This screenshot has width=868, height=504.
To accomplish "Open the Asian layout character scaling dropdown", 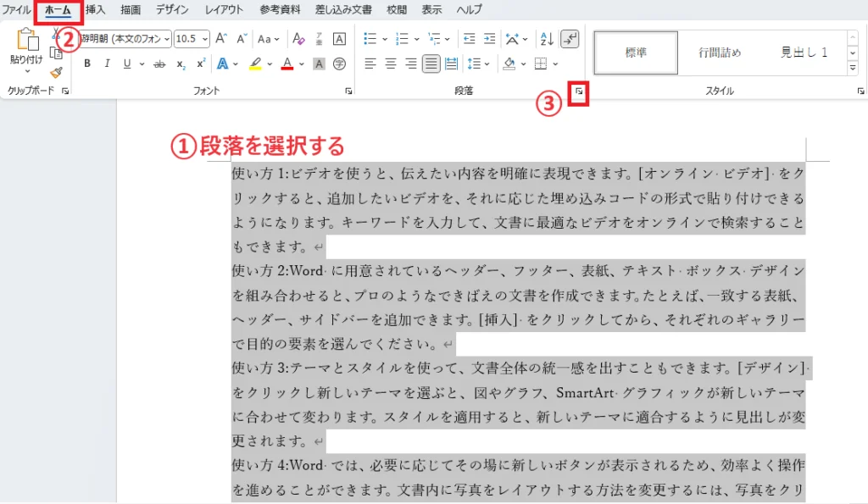I will 516,39.
